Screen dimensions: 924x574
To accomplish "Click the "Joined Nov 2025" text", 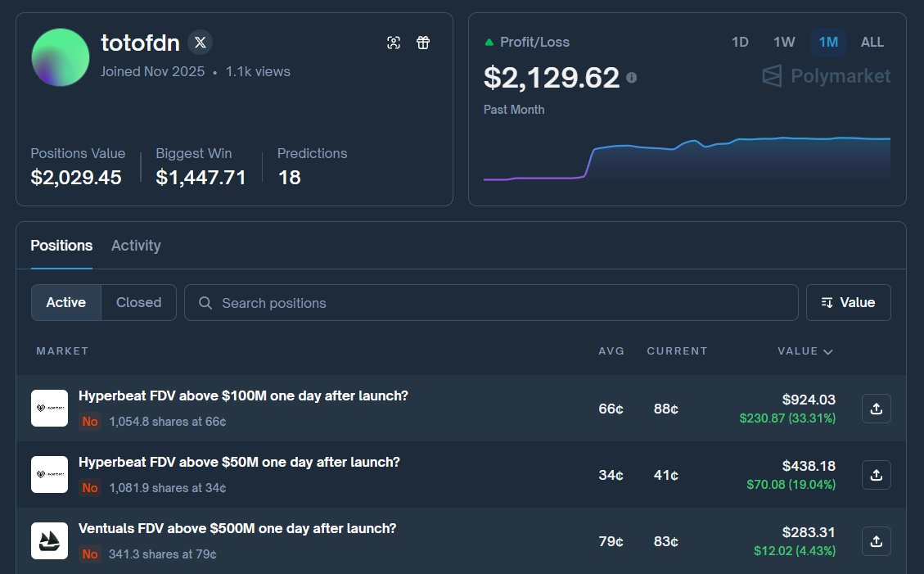I will 152,71.
